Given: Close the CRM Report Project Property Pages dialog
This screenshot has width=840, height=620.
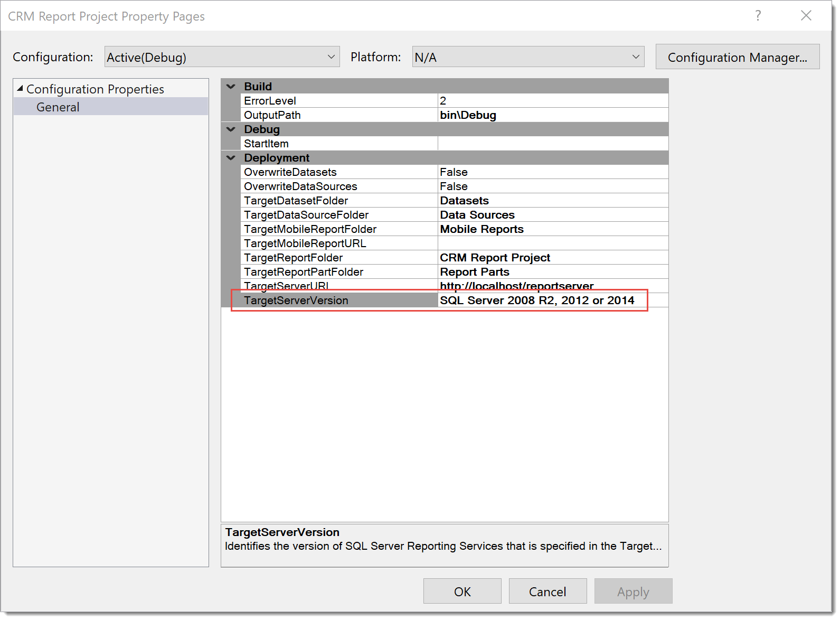Looking at the screenshot, I should click(806, 15).
